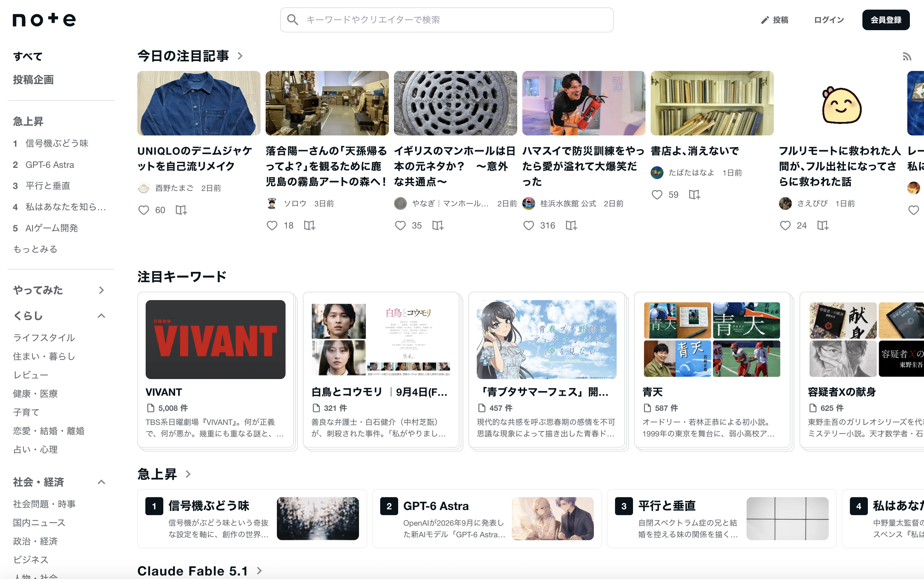Image resolution: width=924 pixels, height=579 pixels.
Task: Open the bookshelf article thumbnail
Action: click(712, 103)
